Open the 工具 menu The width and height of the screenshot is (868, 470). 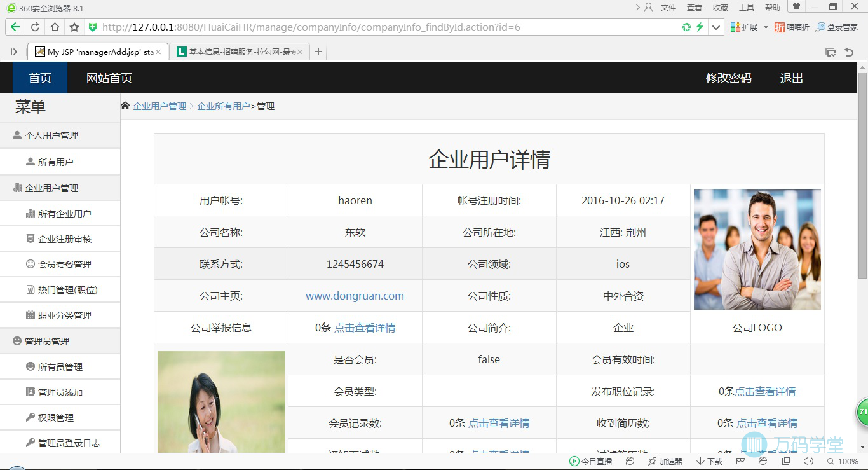tap(747, 8)
